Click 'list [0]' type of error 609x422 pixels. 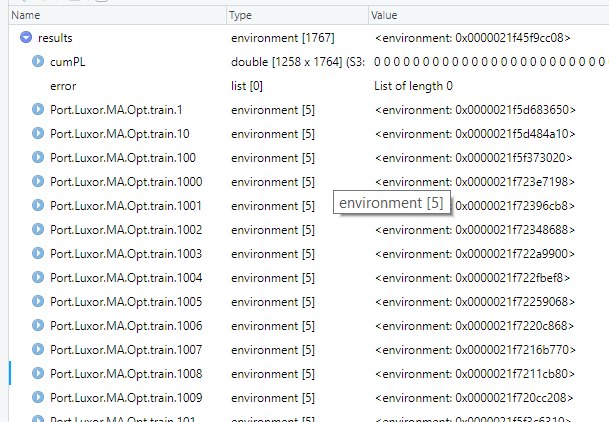(x=247, y=86)
